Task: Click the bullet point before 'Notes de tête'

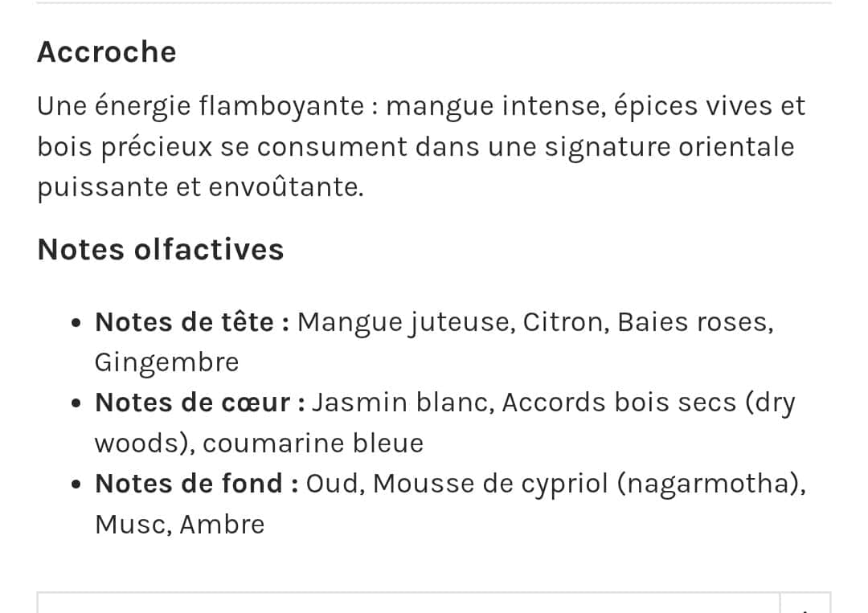Action: 76,322
